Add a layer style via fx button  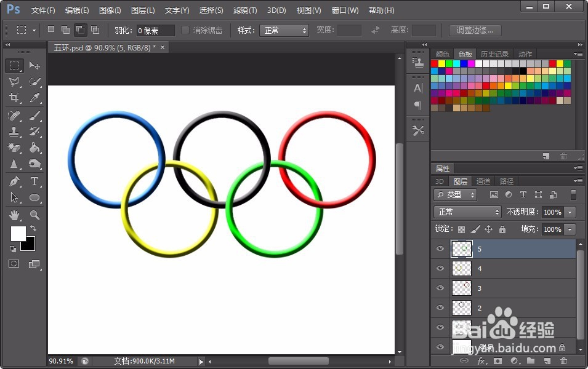pyautogui.click(x=482, y=361)
